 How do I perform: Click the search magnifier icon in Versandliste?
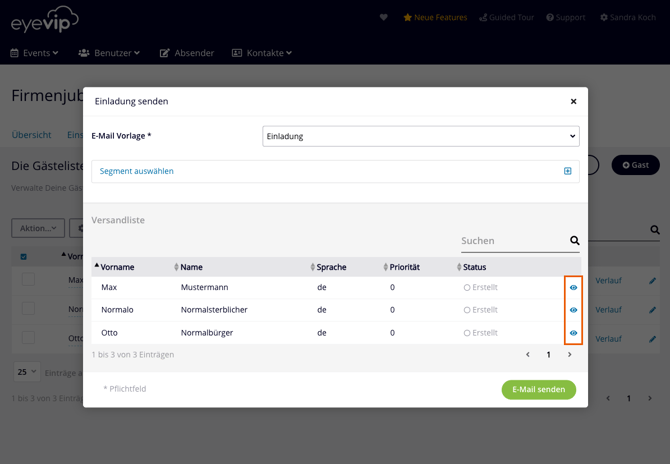[575, 241]
